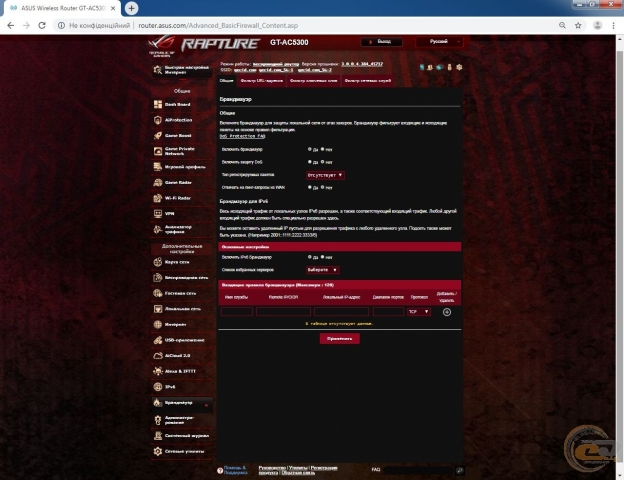Select 'да' for WAN ping response
The height and width of the screenshot is (480, 624).
click(310, 187)
